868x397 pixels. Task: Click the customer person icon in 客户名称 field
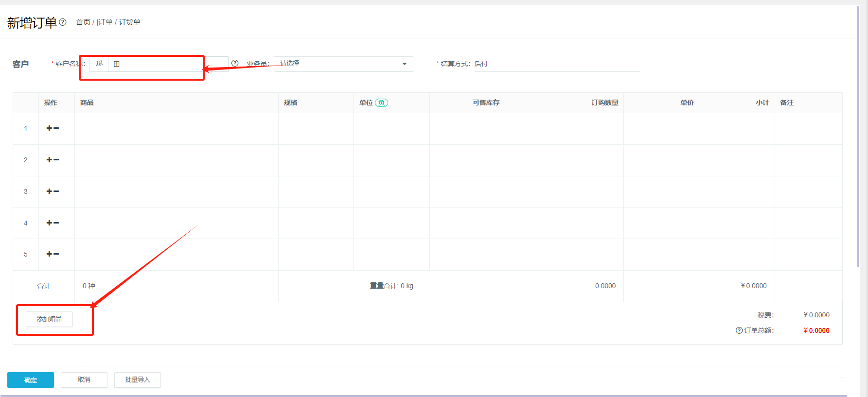(99, 64)
